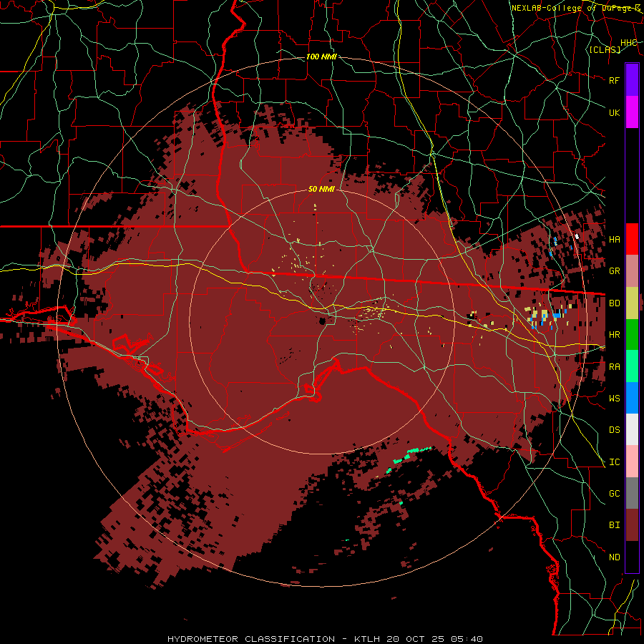
Task: Click the white dry snow pixel near the HA swatch
Action: tap(577, 236)
